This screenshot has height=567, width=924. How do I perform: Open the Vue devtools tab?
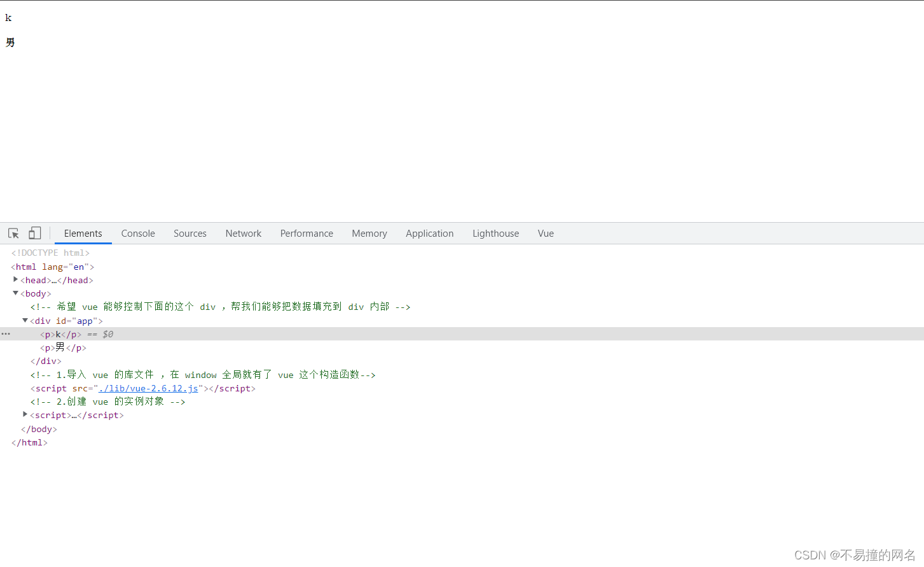tap(546, 234)
